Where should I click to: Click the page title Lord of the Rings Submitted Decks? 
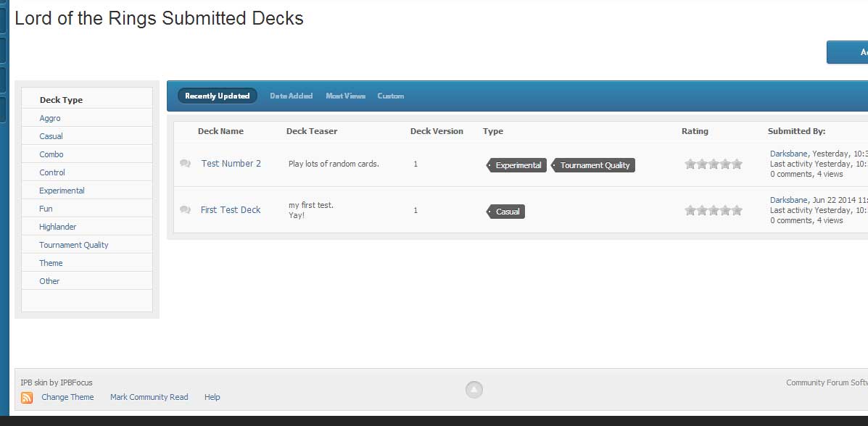pyautogui.click(x=159, y=18)
